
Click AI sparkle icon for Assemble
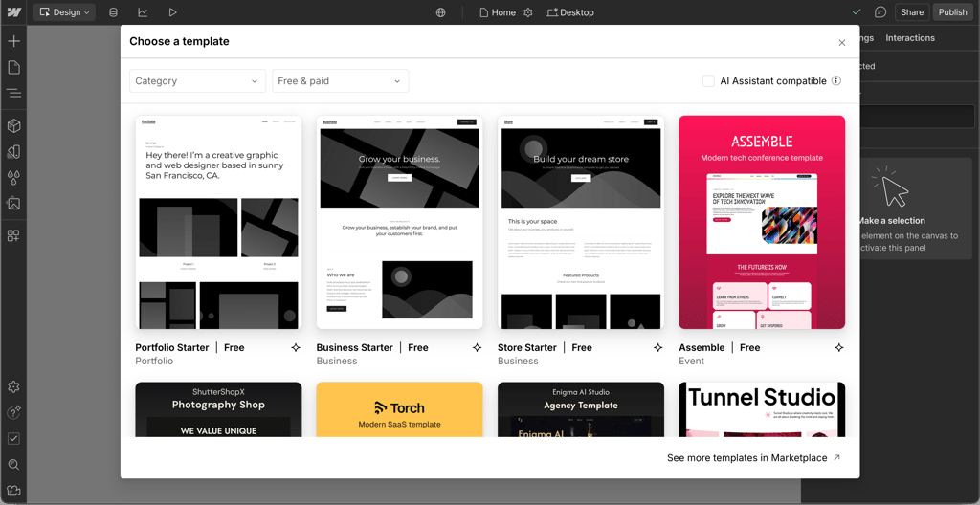point(839,347)
